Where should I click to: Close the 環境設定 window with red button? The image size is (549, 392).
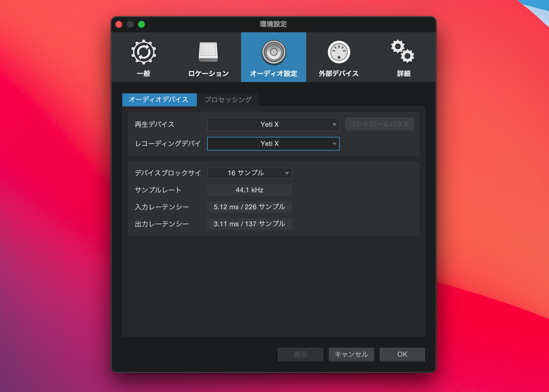[x=119, y=24]
